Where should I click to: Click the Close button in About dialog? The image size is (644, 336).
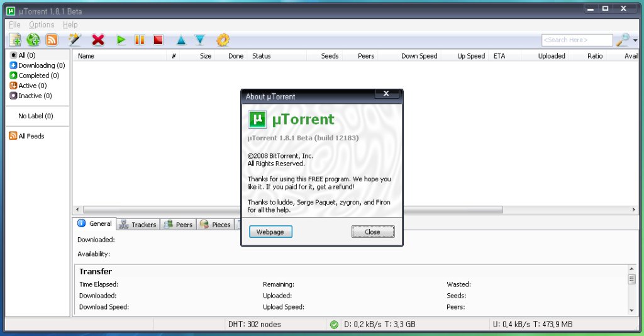tap(372, 232)
